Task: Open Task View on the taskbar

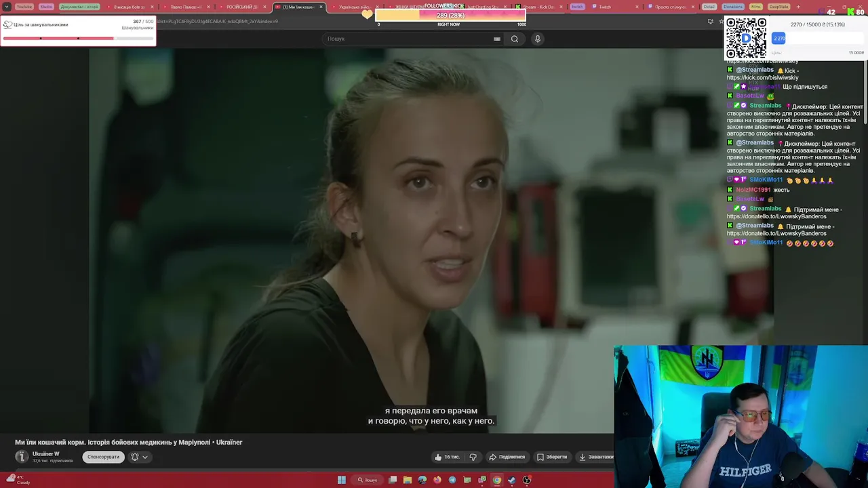Action: click(393, 480)
